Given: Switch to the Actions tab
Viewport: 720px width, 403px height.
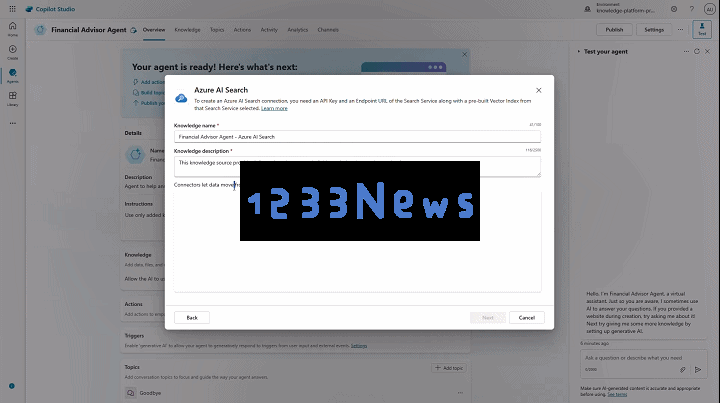Looking at the screenshot, I should [242, 30].
